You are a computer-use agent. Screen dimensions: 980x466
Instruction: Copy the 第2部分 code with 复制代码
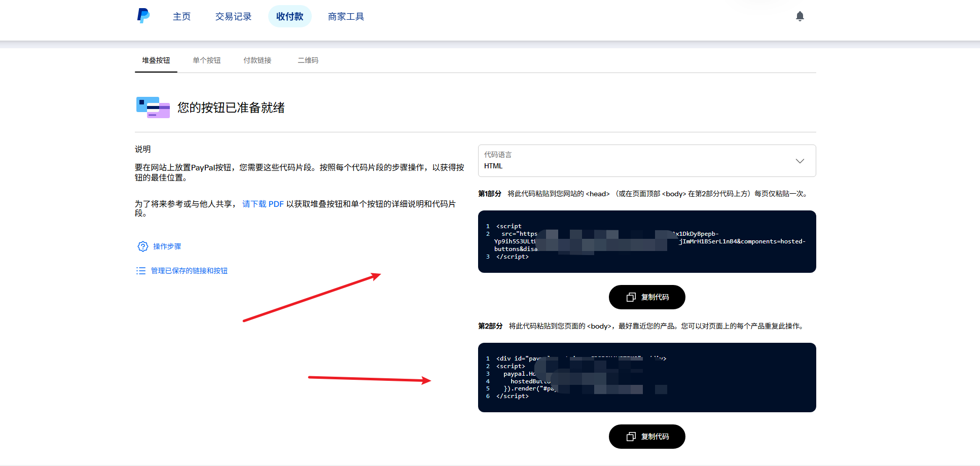(647, 437)
